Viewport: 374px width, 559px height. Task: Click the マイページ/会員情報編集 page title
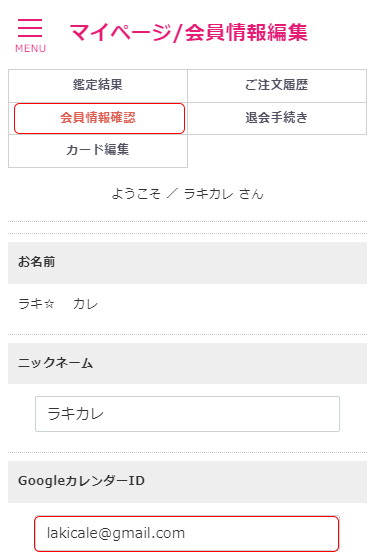(189, 32)
